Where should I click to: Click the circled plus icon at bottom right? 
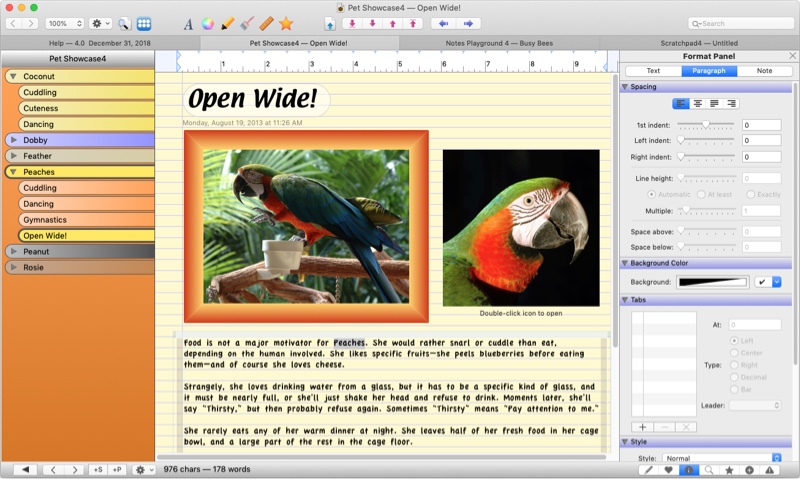749,470
